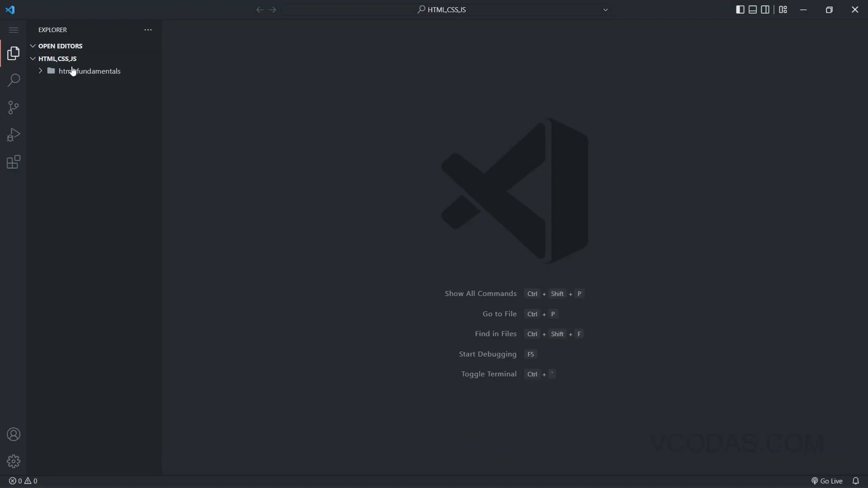Click the Find in Files hint text
This screenshot has height=488, width=868.
[x=495, y=334]
